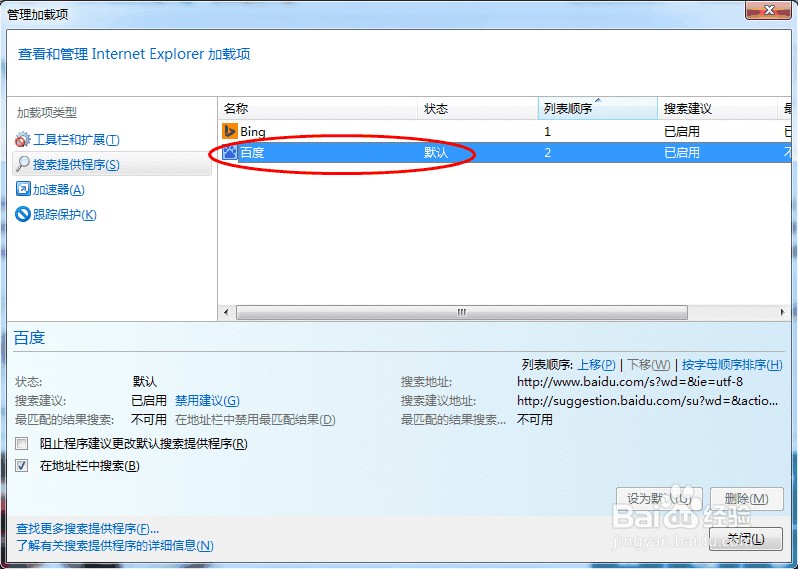
Task: Click the baidu.com/s?wd search address text
Action: point(630,381)
